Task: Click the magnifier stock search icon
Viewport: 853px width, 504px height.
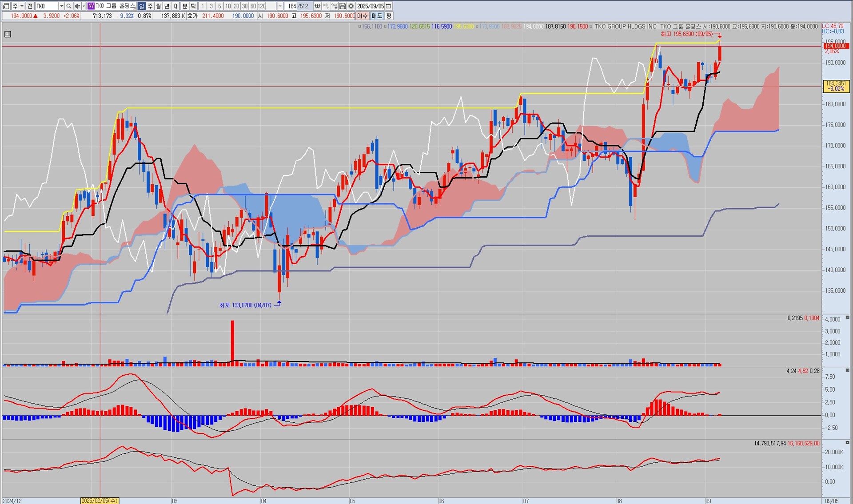Action: (x=69, y=6)
